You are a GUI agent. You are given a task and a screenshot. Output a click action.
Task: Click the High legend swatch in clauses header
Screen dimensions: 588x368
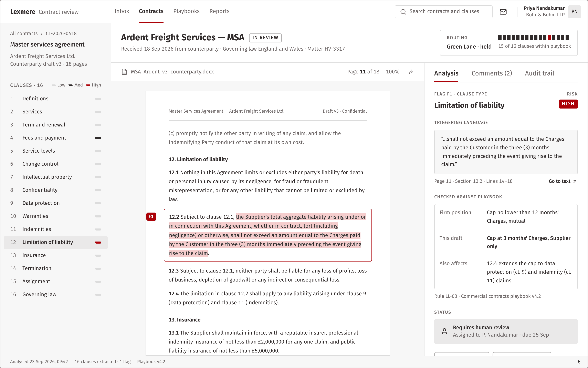88,85
